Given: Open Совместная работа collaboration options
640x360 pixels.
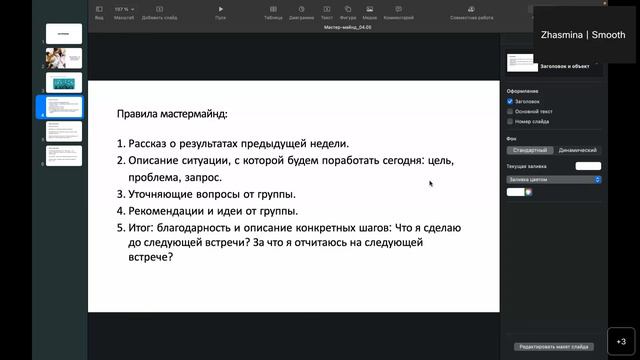Looking at the screenshot, I should [x=471, y=13].
